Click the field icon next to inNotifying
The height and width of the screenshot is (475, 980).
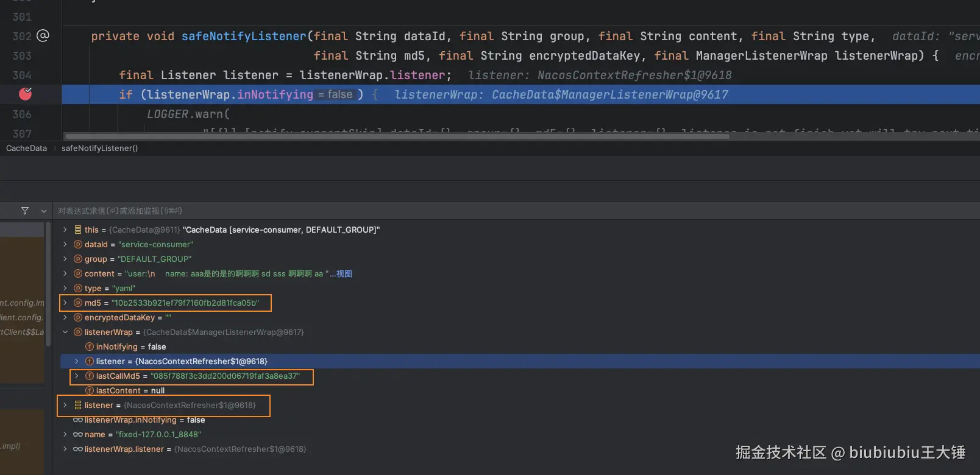(90, 347)
